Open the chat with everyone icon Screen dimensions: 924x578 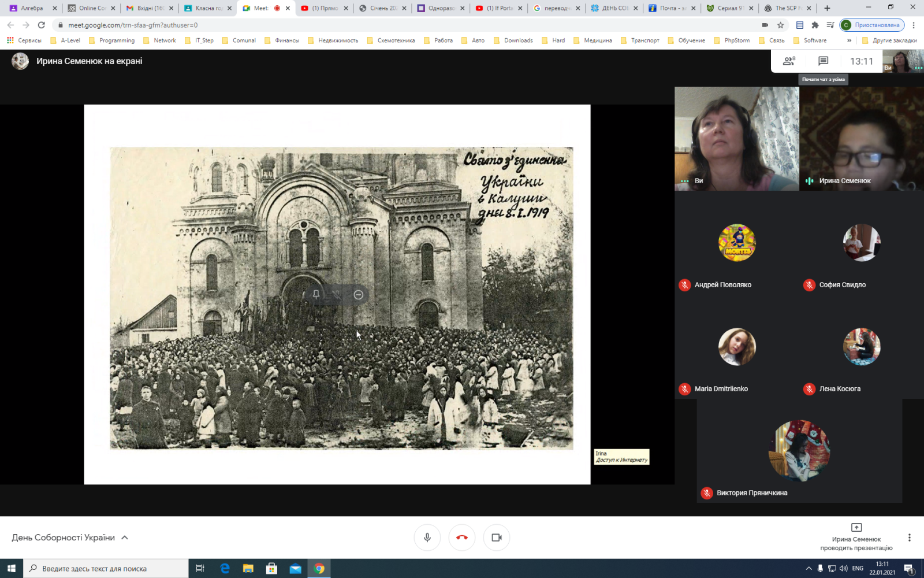(x=824, y=61)
